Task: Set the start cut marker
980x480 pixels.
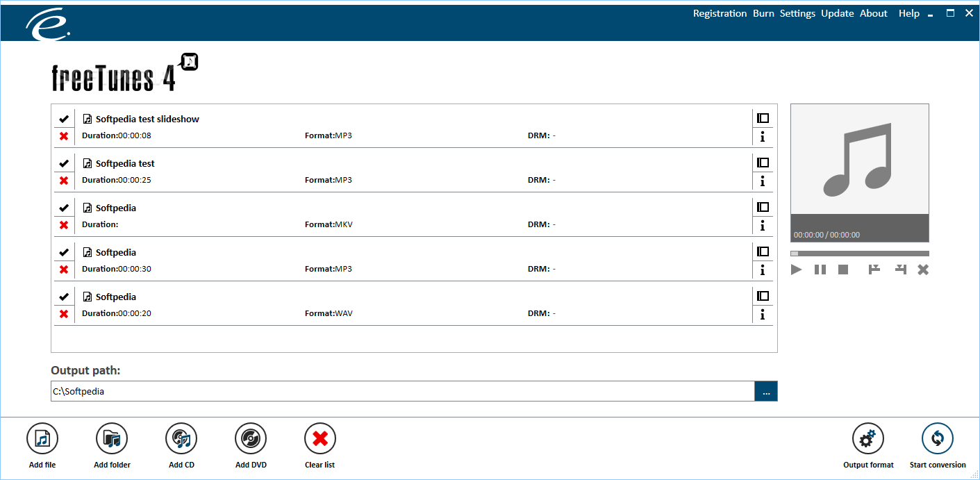Action: click(x=874, y=270)
